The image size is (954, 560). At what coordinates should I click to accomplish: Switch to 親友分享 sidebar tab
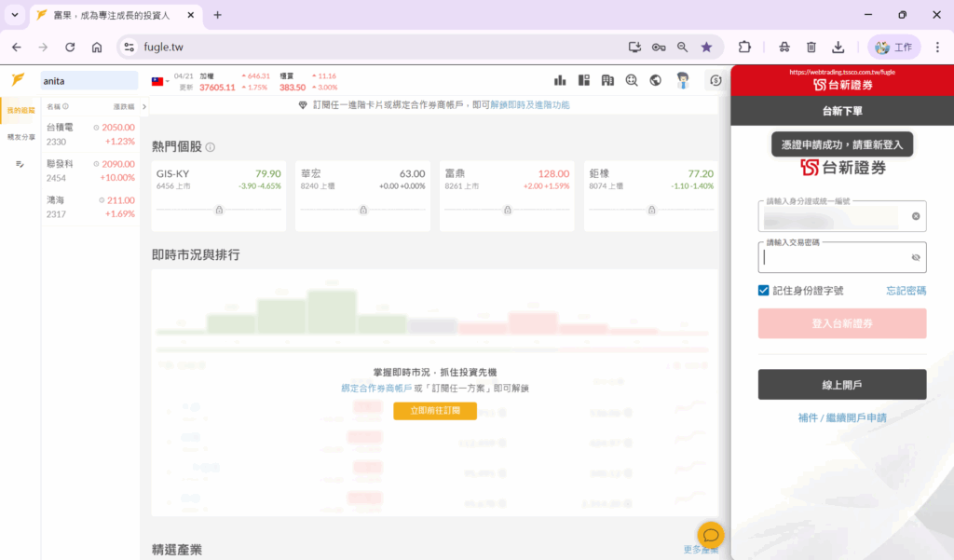(x=20, y=137)
